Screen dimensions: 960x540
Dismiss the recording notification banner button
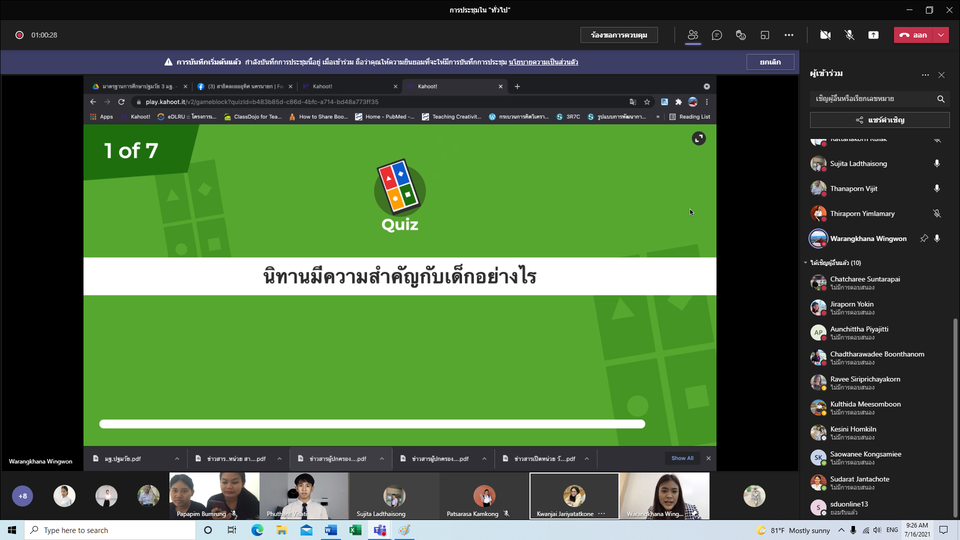[770, 62]
